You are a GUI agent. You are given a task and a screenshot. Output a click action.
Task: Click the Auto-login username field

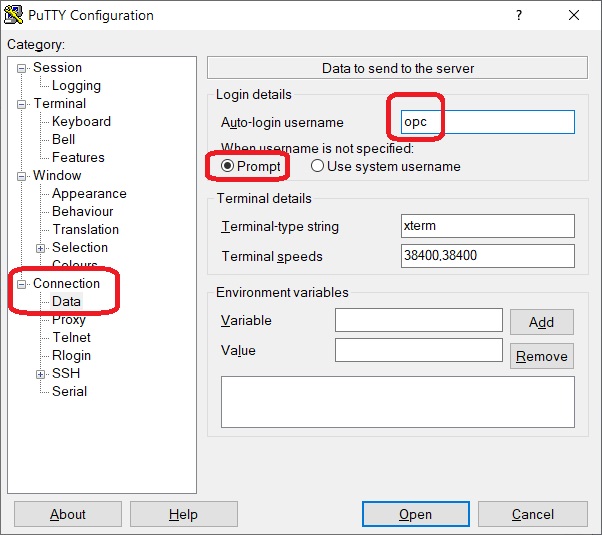488,122
